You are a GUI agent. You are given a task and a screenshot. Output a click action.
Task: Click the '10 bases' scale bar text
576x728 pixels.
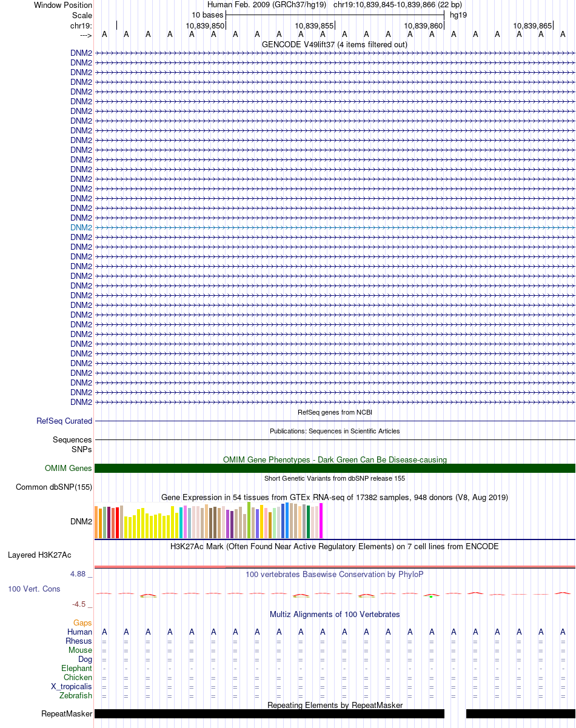click(x=207, y=15)
